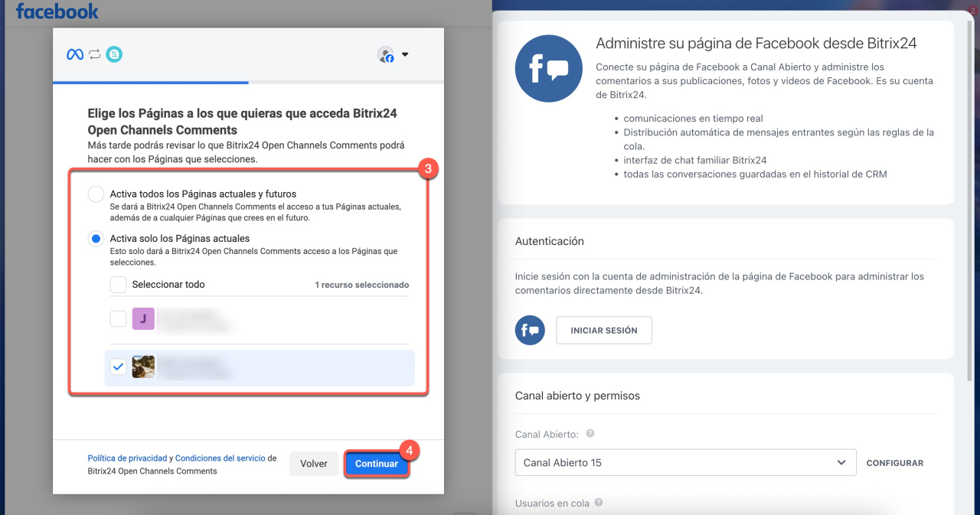Click the small Facebook icon near Iniciar sesión

pyautogui.click(x=530, y=331)
